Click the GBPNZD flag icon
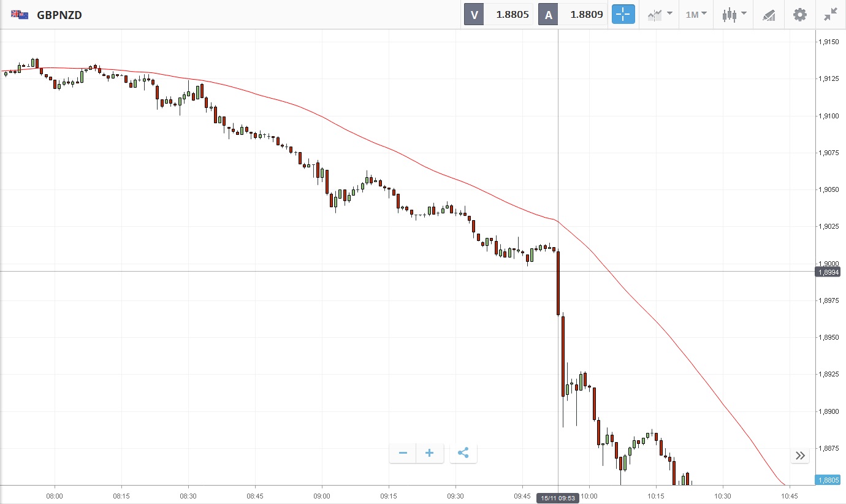 (x=20, y=15)
